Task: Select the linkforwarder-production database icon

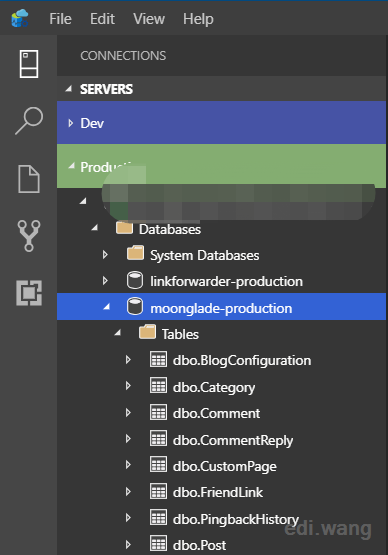Action: pyautogui.click(x=135, y=280)
